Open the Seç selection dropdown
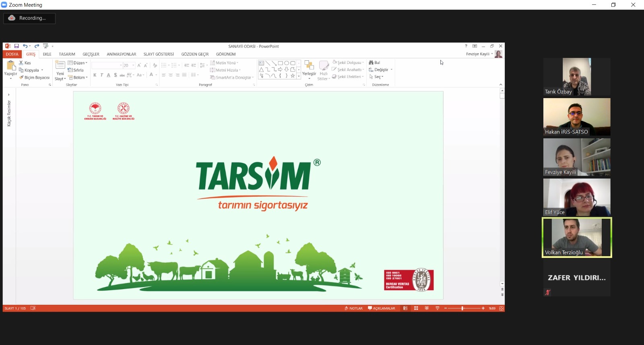This screenshot has width=644, height=345. click(x=377, y=77)
